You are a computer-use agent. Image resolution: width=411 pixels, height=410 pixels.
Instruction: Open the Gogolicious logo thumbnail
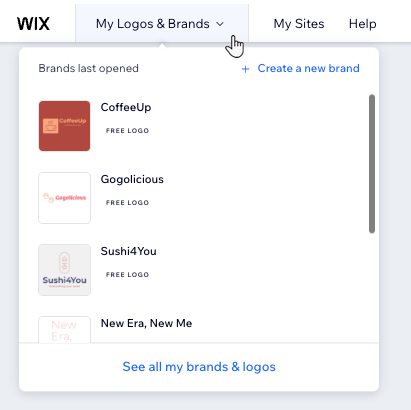point(64,198)
